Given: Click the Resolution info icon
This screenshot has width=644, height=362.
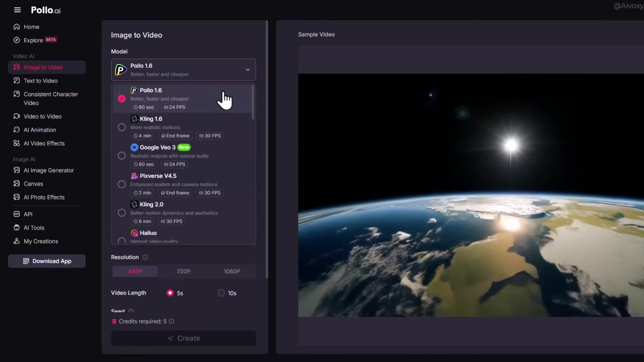Looking at the screenshot, I should pyautogui.click(x=145, y=257).
